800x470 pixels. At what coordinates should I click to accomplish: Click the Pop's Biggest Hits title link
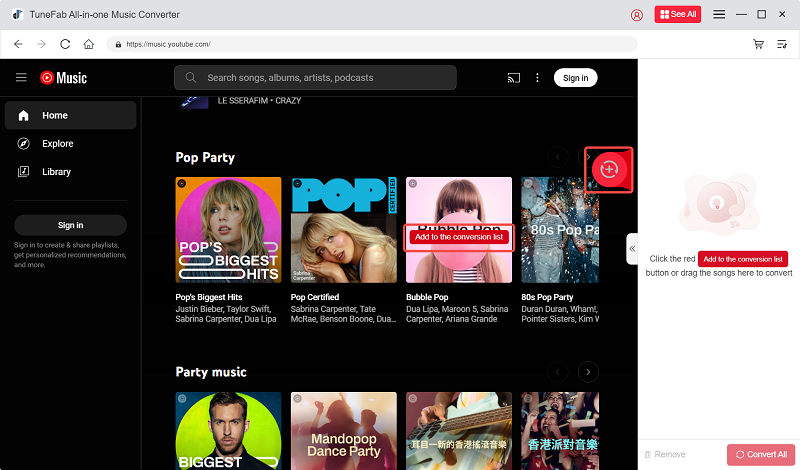point(209,297)
